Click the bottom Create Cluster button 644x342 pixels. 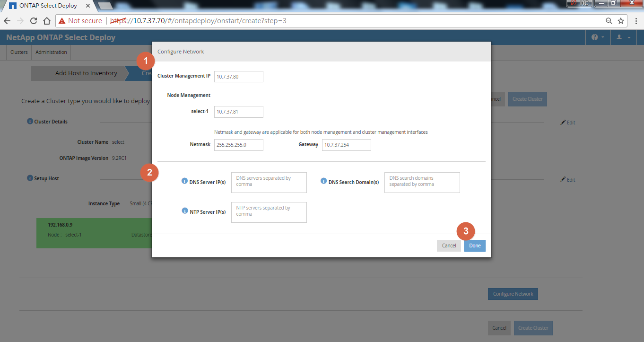533,328
